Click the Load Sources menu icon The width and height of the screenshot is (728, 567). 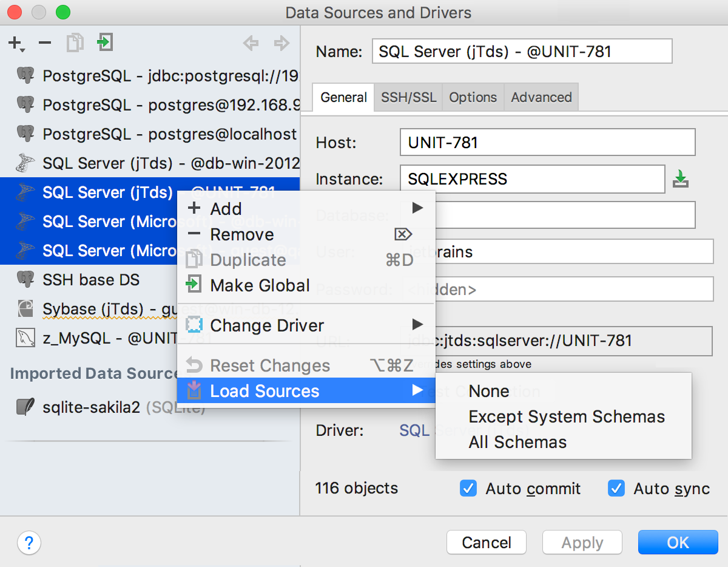click(x=194, y=391)
